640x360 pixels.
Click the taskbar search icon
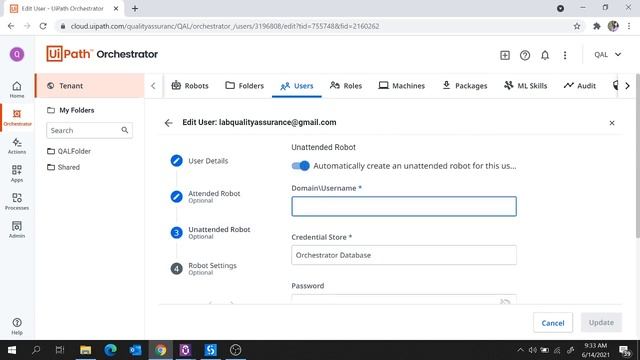point(36,350)
